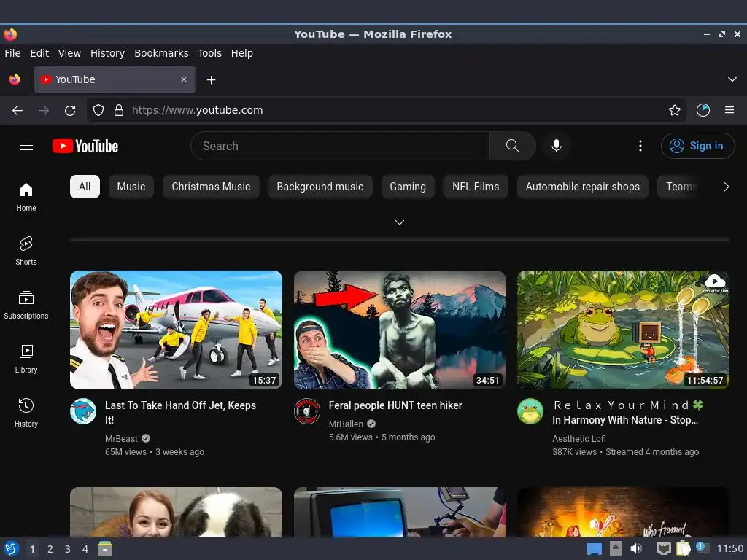Click the taskbar volume speaker icon
The height and width of the screenshot is (560, 747).
point(636,548)
